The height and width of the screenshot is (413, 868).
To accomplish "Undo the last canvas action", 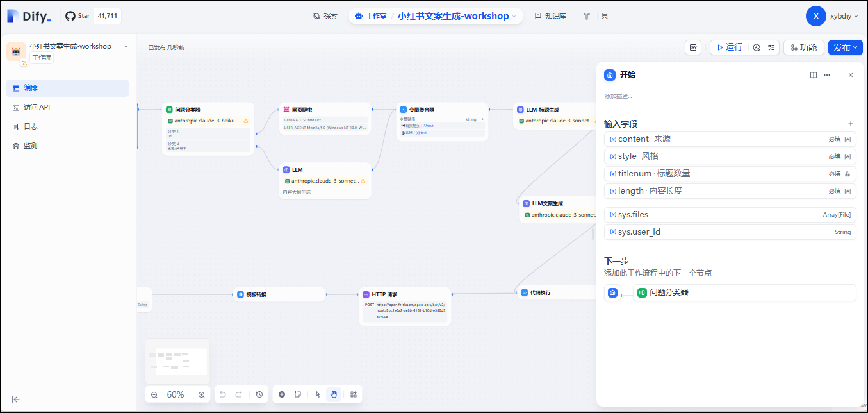I will (x=223, y=394).
